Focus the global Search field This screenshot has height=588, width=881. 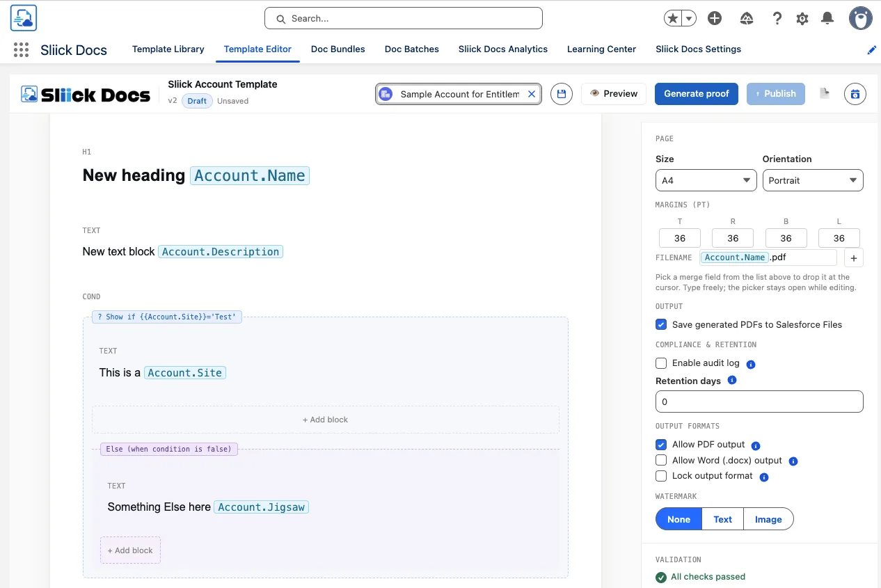(404, 19)
